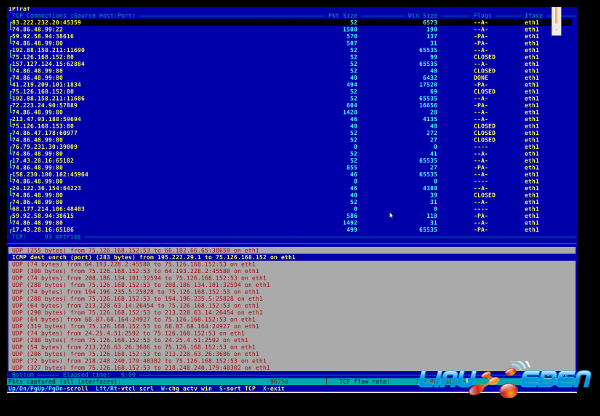Click the W-chg actv win hint
This screenshot has height=416, width=600.
[x=186, y=388]
